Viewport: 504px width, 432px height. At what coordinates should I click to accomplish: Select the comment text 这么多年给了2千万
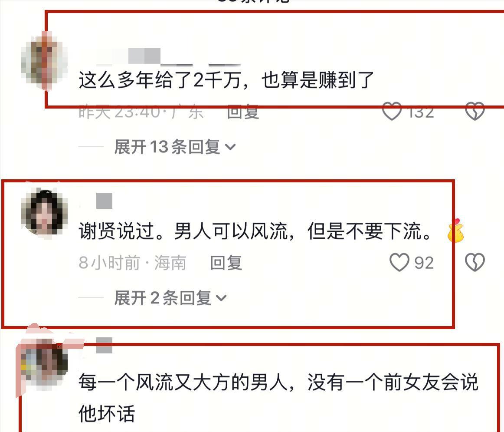[160, 80]
